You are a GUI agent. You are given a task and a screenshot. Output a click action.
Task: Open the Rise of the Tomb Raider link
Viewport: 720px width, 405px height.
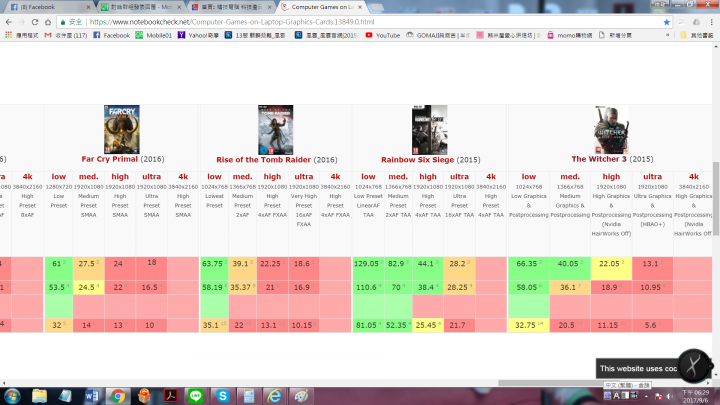264,160
